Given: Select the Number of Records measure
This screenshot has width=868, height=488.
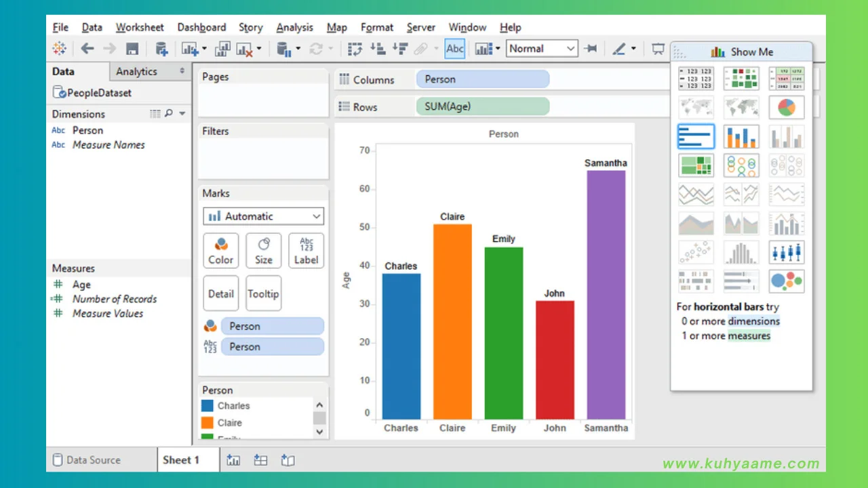Looking at the screenshot, I should pyautogui.click(x=114, y=299).
